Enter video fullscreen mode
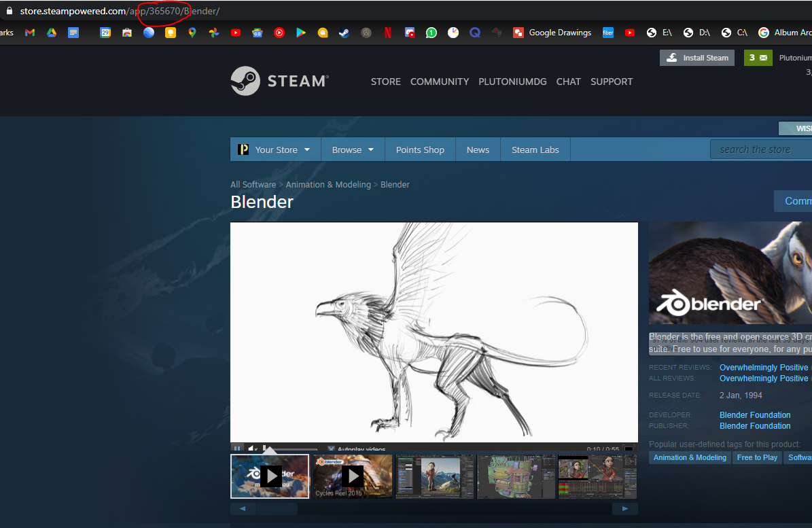The height and width of the screenshot is (528, 812). pyautogui.click(x=629, y=448)
